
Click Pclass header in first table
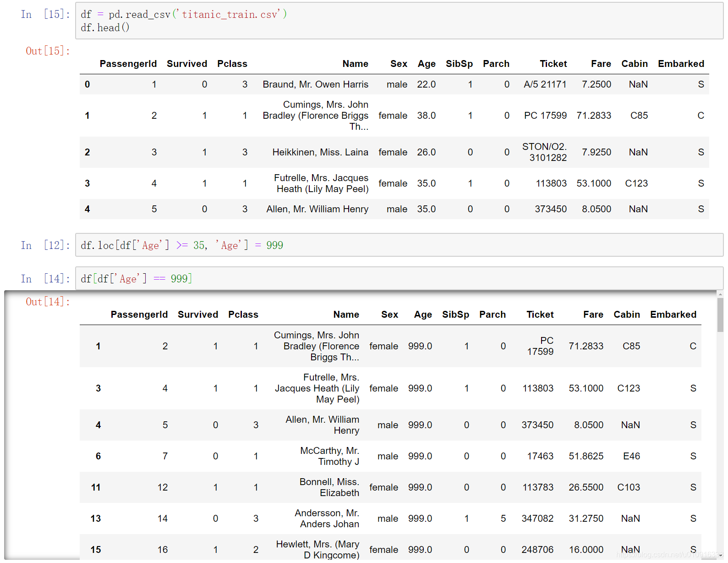point(232,64)
